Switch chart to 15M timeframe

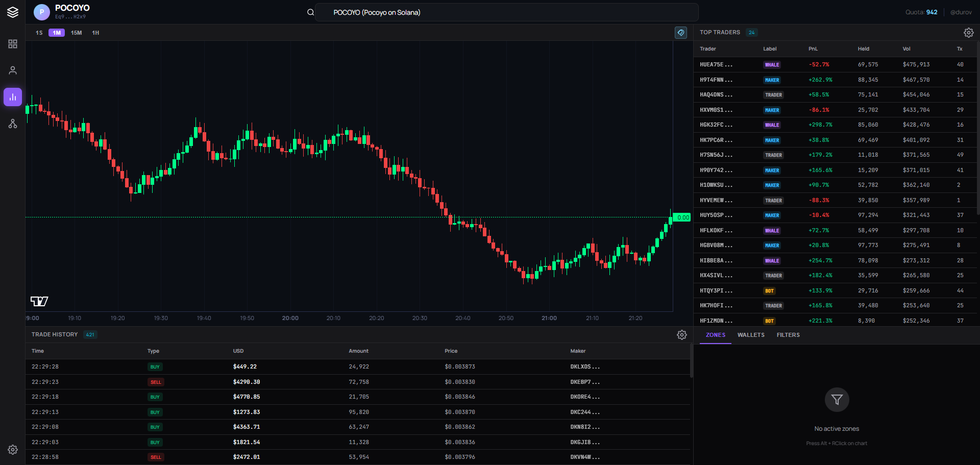(77, 33)
